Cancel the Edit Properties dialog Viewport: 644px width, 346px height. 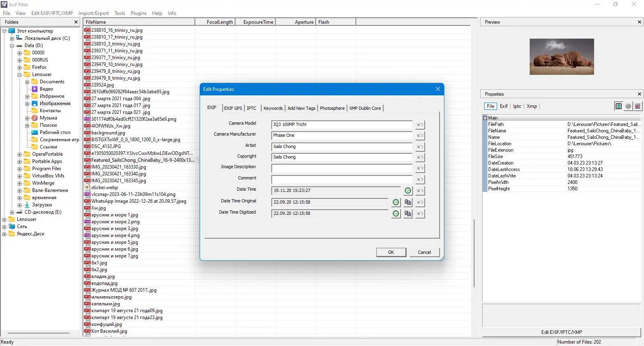click(x=424, y=252)
